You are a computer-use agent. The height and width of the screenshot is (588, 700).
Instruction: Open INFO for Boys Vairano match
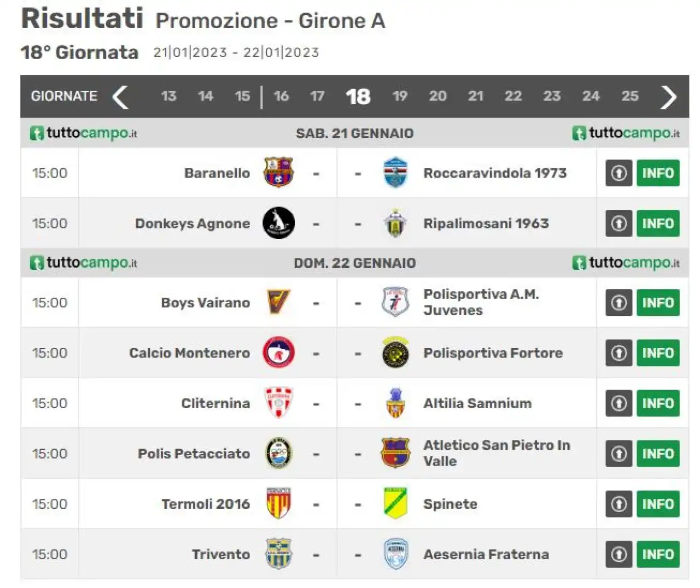[658, 303]
